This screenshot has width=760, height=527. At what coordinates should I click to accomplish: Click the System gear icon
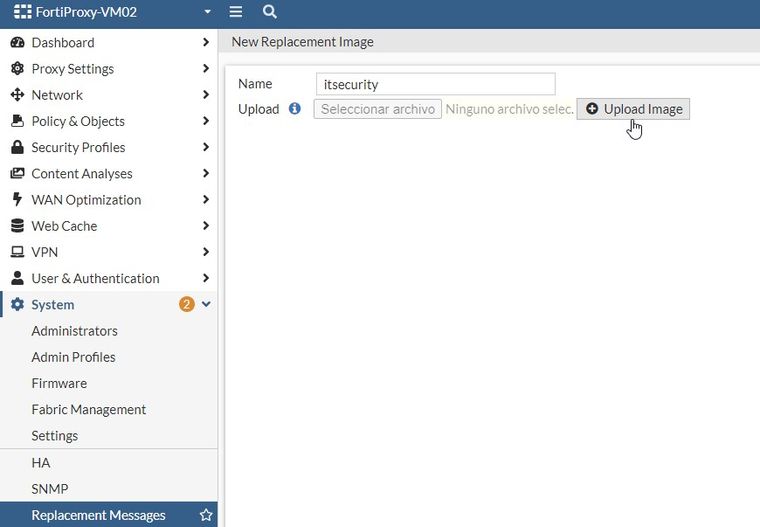[x=16, y=305]
